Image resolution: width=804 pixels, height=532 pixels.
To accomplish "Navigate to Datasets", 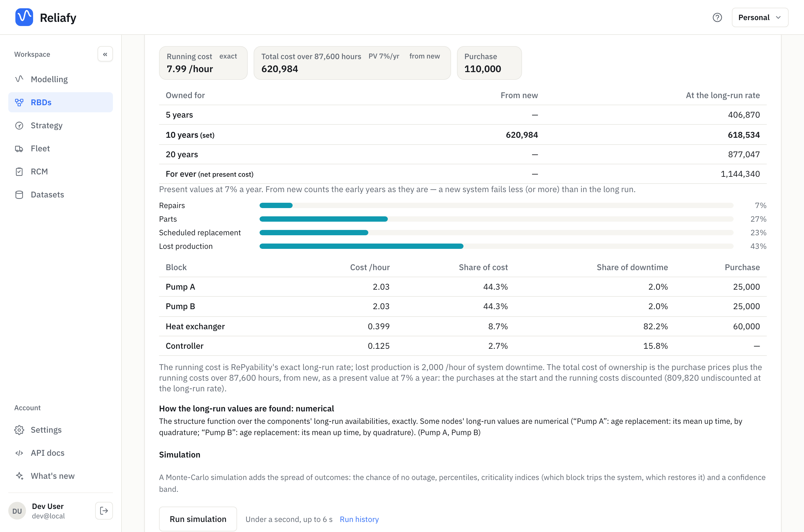I will pos(60,194).
